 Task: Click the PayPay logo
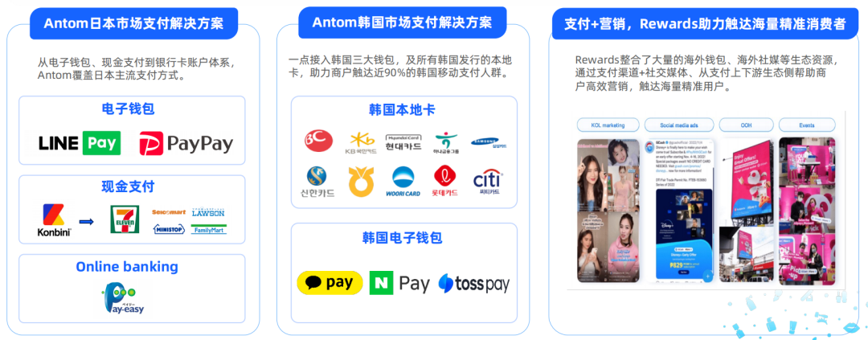pyautogui.click(x=186, y=143)
